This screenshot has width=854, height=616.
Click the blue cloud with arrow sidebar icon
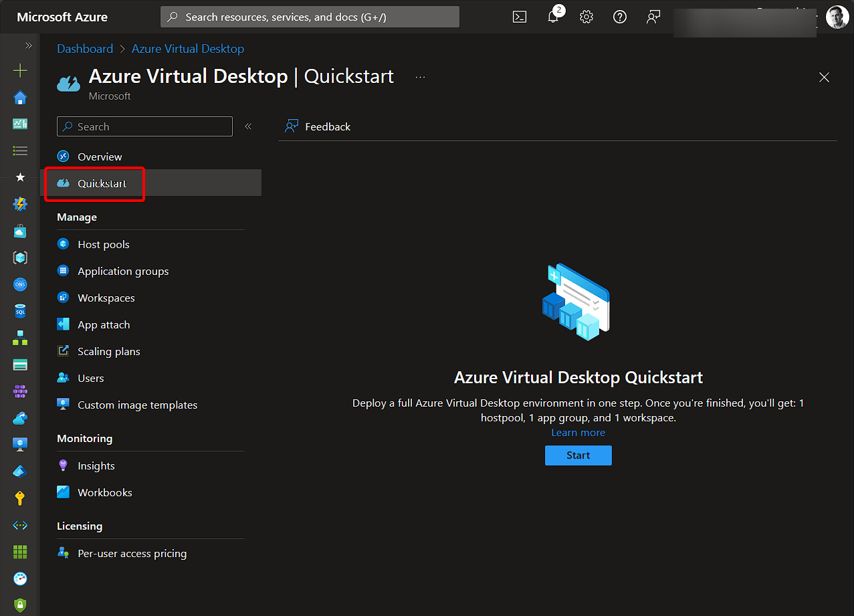[20, 418]
